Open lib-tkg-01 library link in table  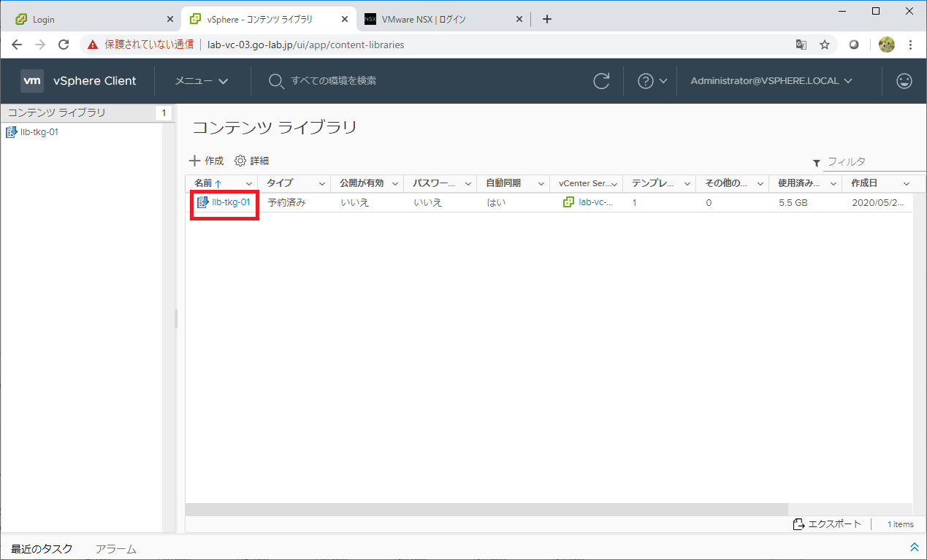[231, 202]
